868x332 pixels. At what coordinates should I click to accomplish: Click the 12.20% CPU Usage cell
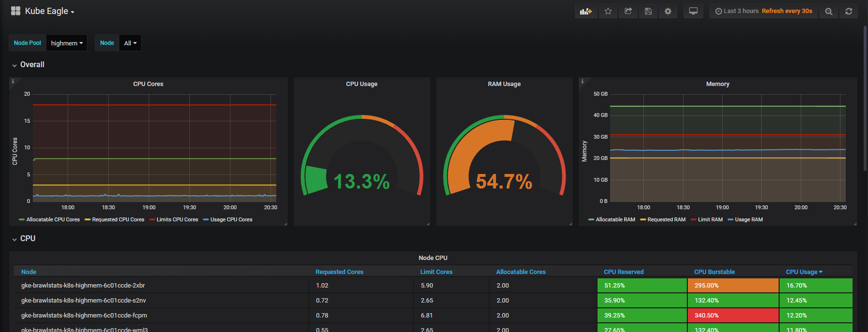[x=816, y=316]
